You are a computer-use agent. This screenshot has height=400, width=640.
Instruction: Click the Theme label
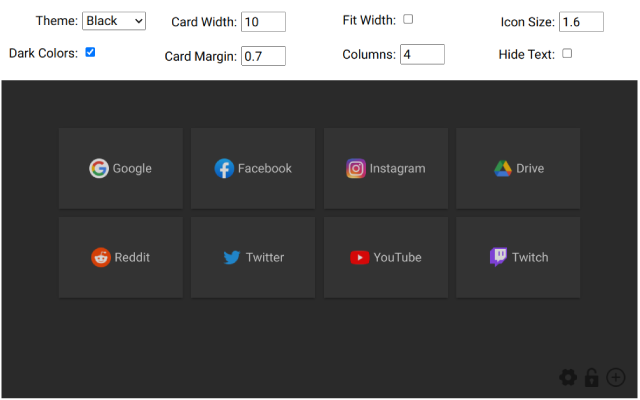click(x=57, y=20)
